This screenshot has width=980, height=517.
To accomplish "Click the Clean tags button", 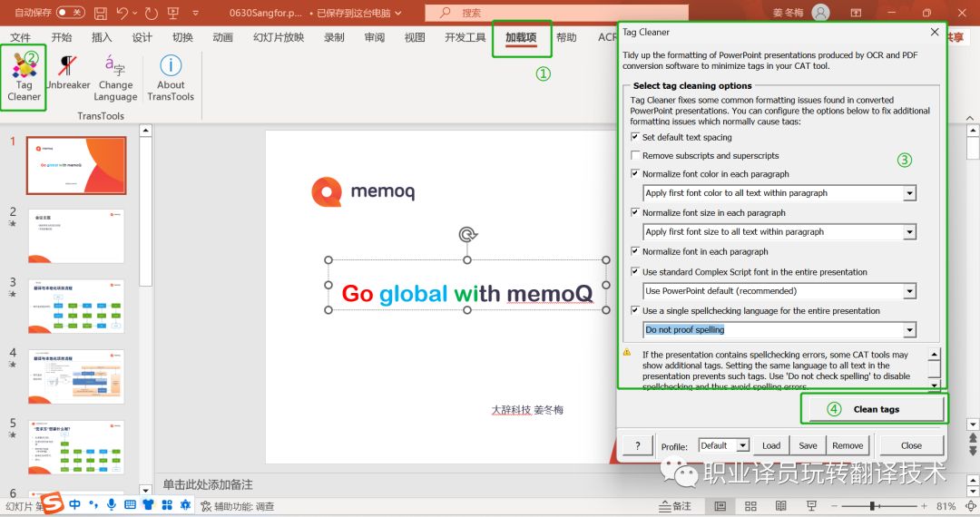I will 875,410.
